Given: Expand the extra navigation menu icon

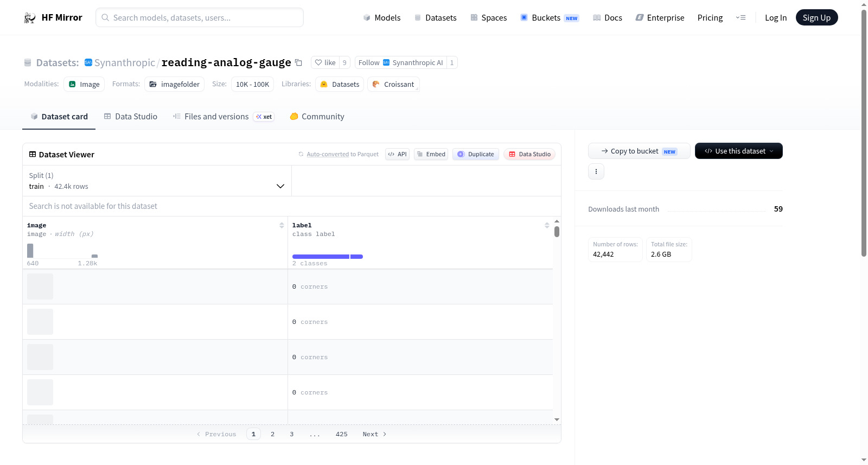Looking at the screenshot, I should [x=741, y=17].
